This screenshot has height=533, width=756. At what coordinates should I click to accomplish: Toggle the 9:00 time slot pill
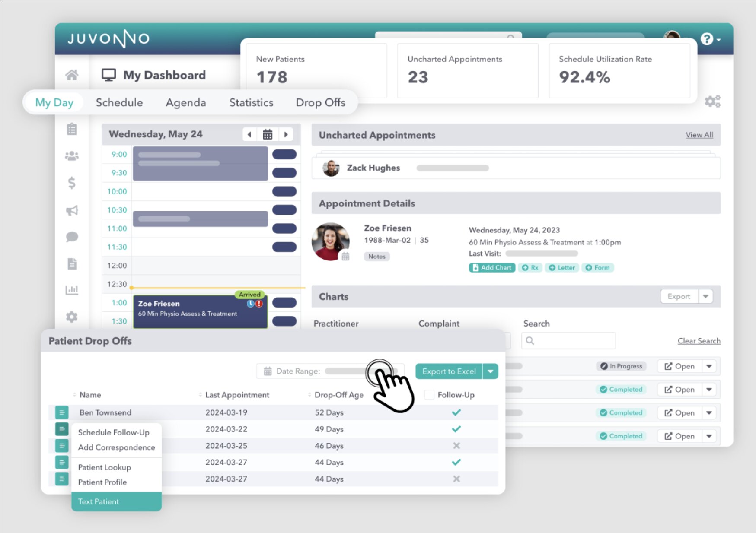(x=284, y=154)
